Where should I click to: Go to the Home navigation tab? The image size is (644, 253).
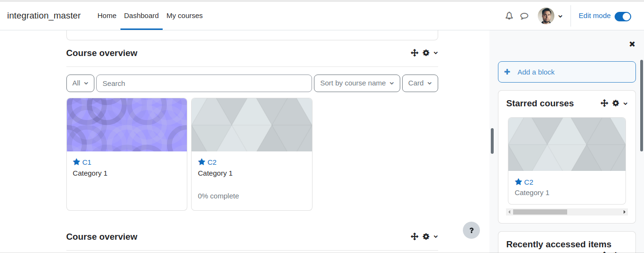107,16
